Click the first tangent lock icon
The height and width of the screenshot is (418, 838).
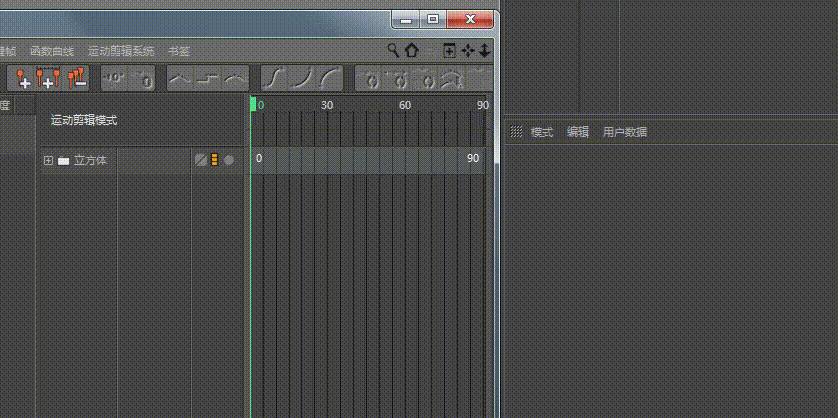(x=372, y=79)
